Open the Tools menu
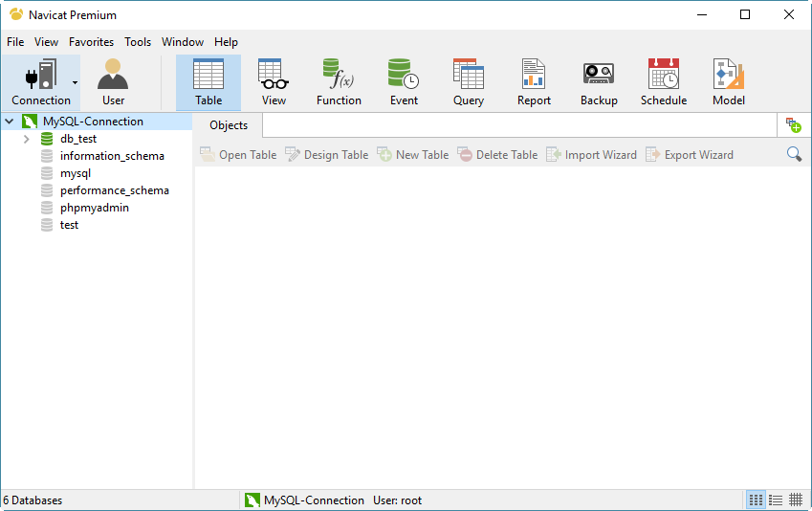This screenshot has width=812, height=511. click(x=138, y=42)
